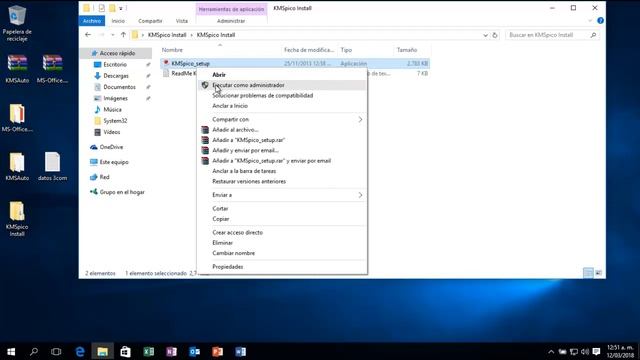
Task: Select the MS-Office folder icon on desktop
Action: pyautogui.click(x=17, y=118)
